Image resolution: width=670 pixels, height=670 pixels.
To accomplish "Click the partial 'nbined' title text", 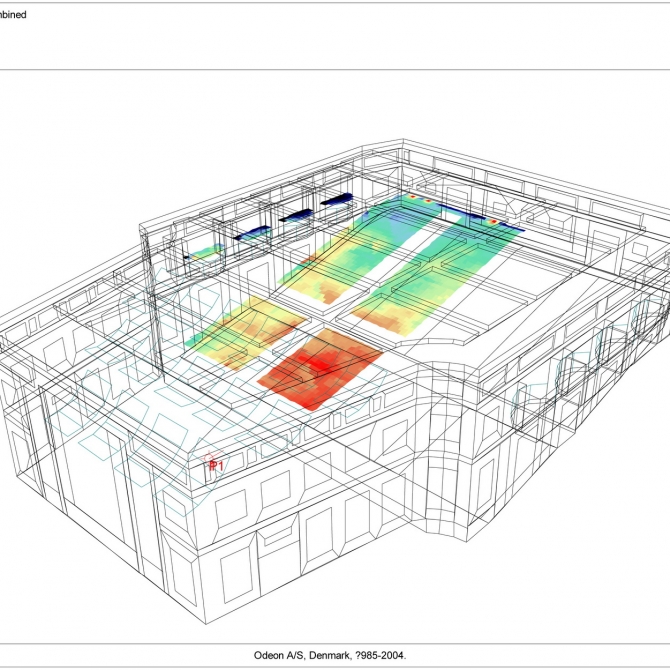I will tap(14, 15).
